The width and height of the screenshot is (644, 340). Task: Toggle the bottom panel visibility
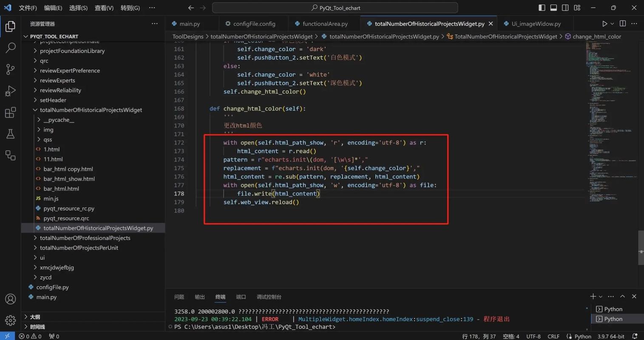coord(553,7)
